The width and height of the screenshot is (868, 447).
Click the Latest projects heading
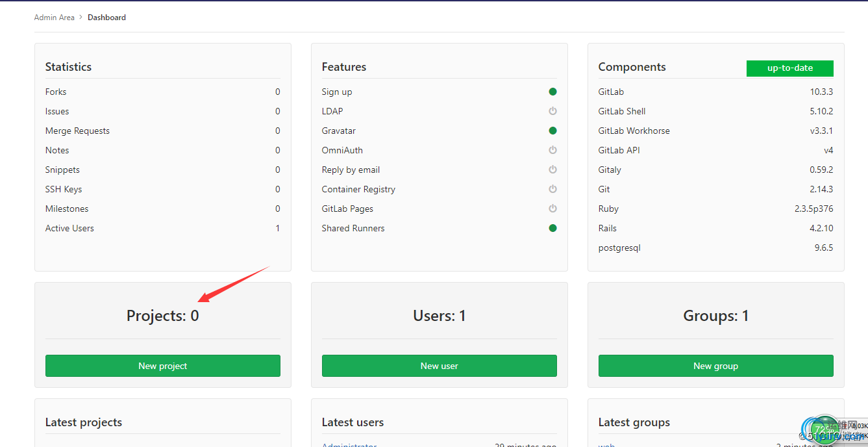pyautogui.click(x=84, y=422)
